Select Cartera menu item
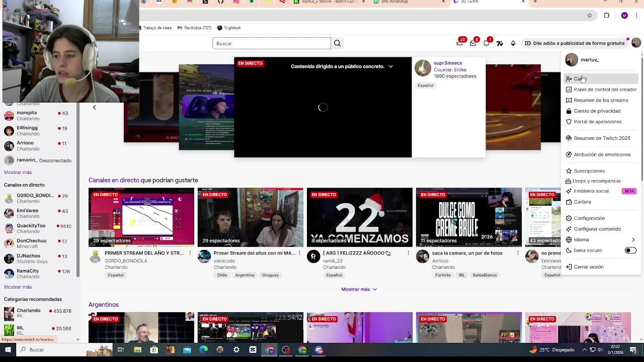The width and height of the screenshot is (644, 362). (601, 202)
